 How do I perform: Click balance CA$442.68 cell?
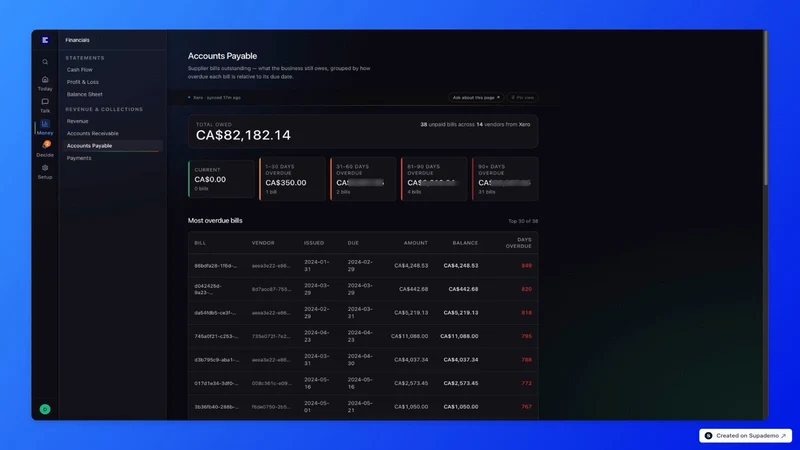[x=463, y=289]
